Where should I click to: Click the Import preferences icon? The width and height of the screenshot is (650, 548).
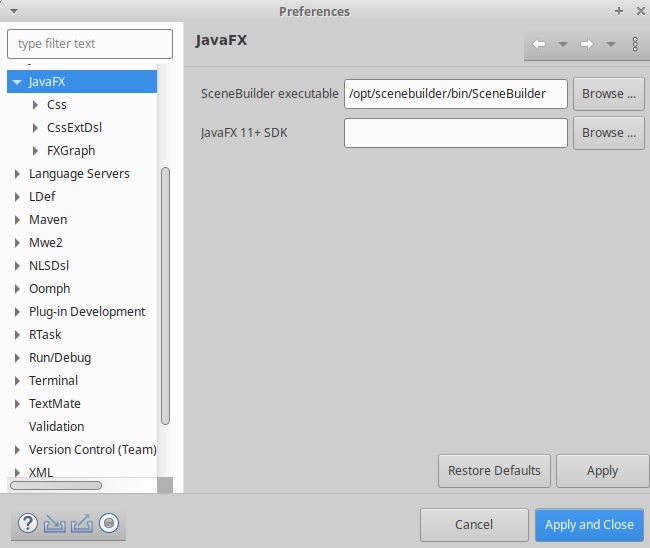pos(54,523)
